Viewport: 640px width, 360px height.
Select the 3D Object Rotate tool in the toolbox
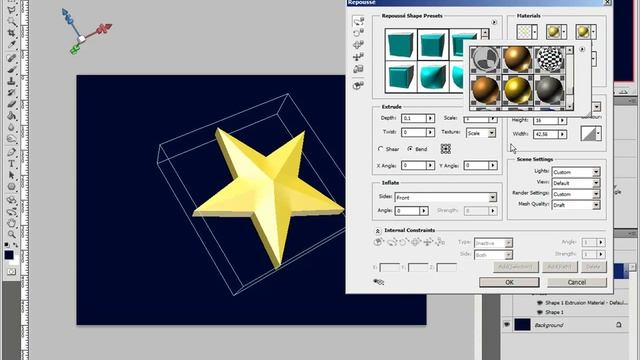click(11, 200)
